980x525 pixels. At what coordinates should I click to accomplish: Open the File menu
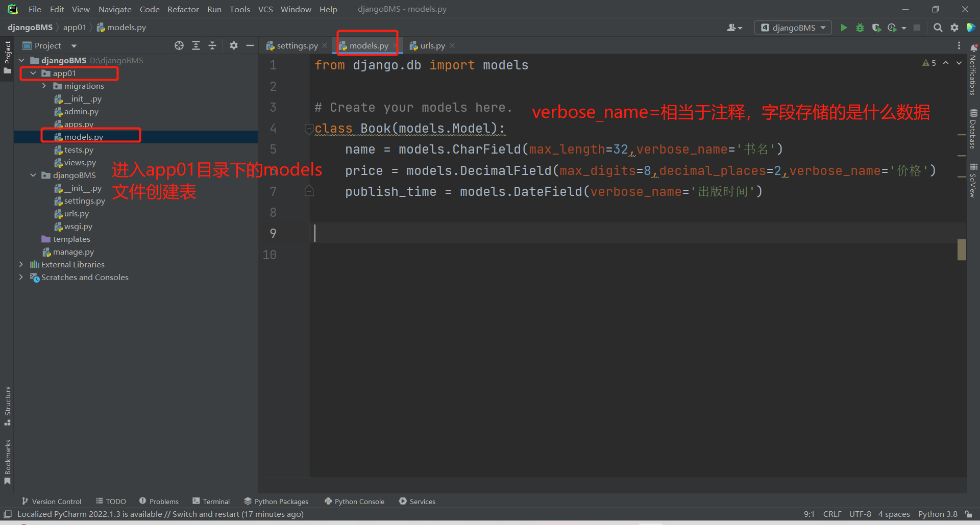(x=35, y=9)
